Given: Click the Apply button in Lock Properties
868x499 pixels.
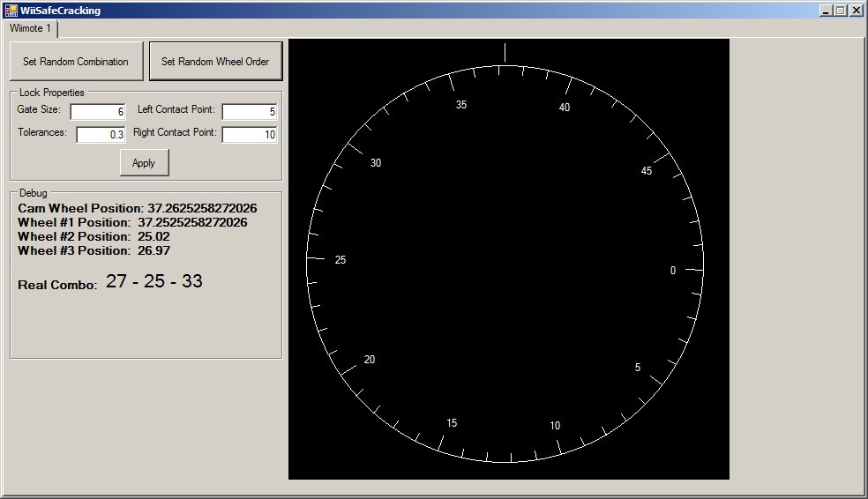Looking at the screenshot, I should pos(144,163).
